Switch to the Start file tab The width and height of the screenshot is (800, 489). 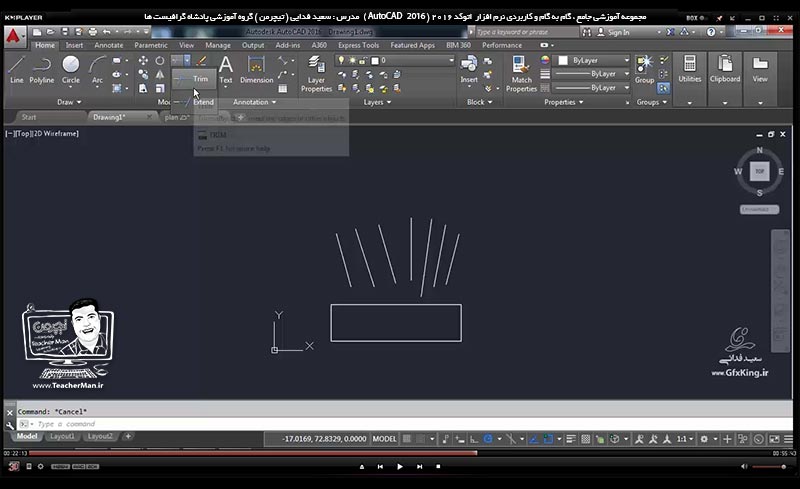pyautogui.click(x=29, y=117)
